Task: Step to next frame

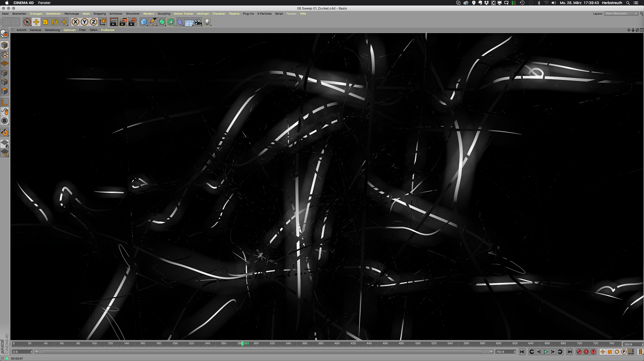Action: pos(553,352)
